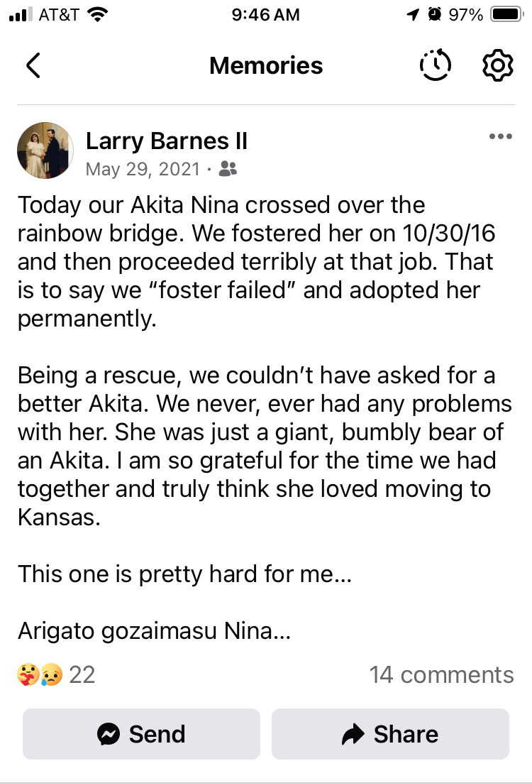Open Memories settings gear
532x783 pixels.
pyautogui.click(x=497, y=65)
